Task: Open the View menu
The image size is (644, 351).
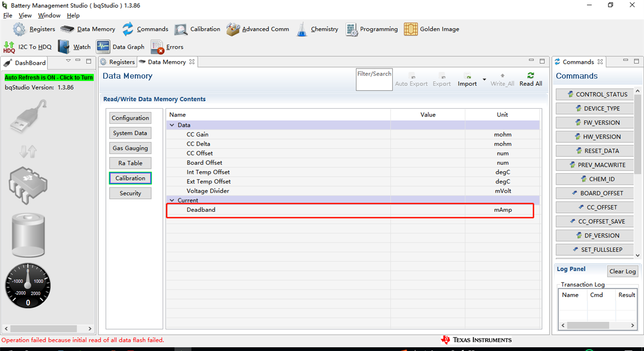Action: (x=25, y=16)
